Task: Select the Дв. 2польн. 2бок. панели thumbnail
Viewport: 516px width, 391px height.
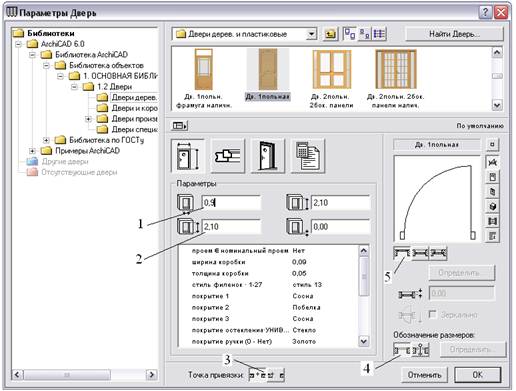Action: coord(331,79)
